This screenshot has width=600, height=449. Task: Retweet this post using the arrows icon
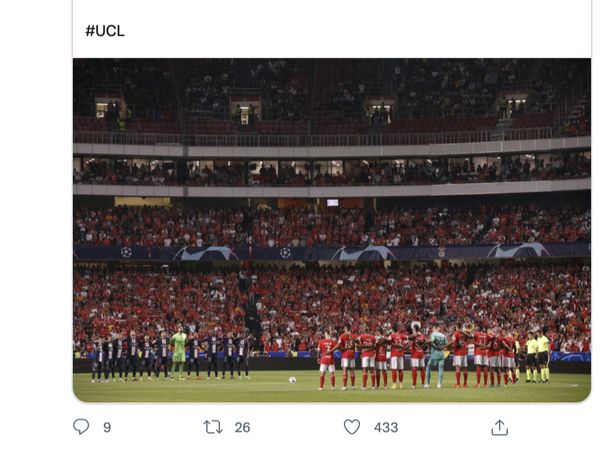coord(212,427)
